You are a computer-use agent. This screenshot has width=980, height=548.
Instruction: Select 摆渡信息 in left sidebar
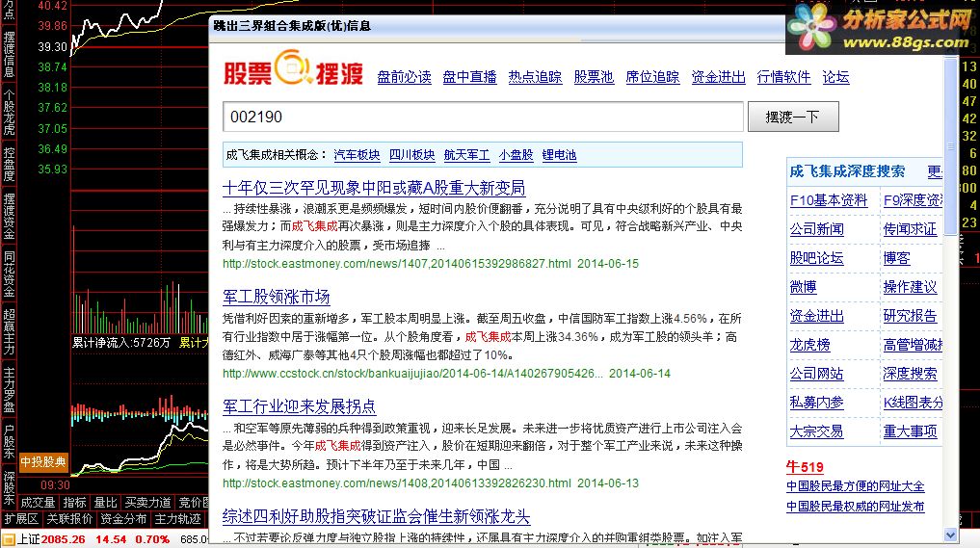9,54
